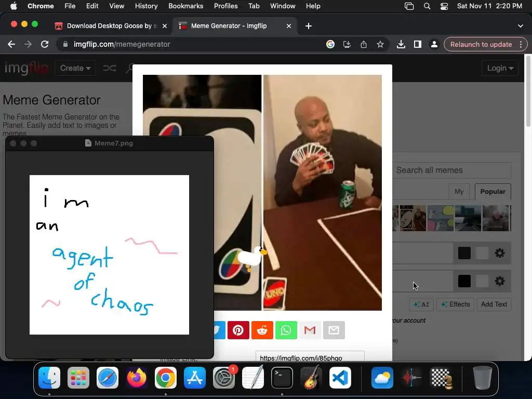Screen dimensions: 532x399
Task: Click the imgflip image link field
Action: (310, 357)
